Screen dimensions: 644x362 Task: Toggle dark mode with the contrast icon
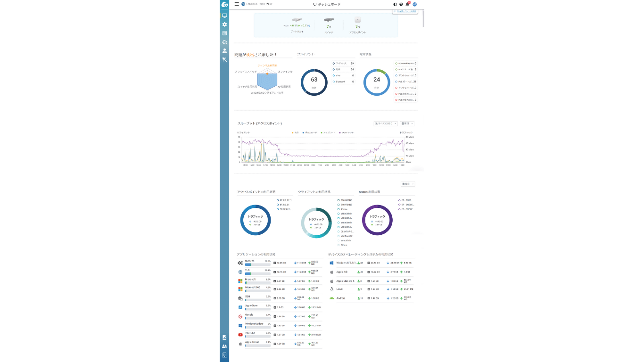click(x=395, y=4)
